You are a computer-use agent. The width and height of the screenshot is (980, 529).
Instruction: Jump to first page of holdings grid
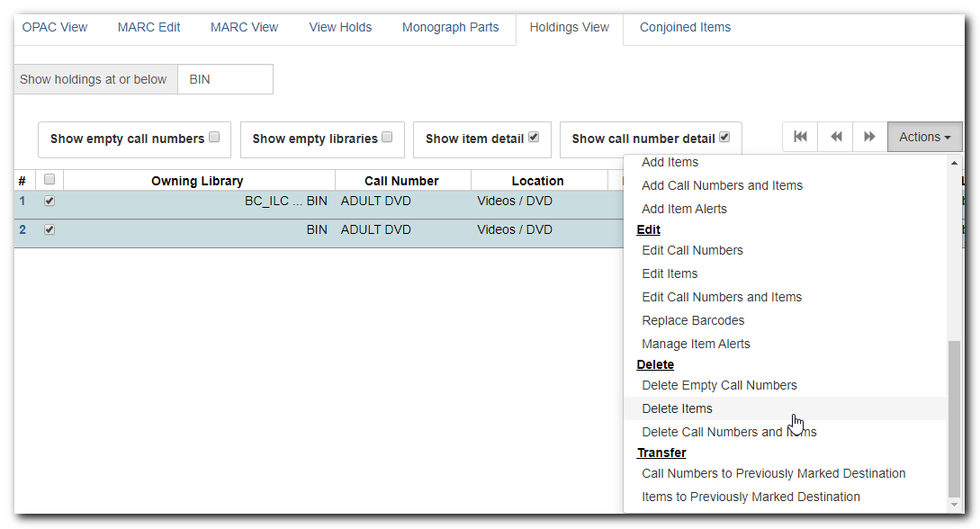(x=800, y=137)
